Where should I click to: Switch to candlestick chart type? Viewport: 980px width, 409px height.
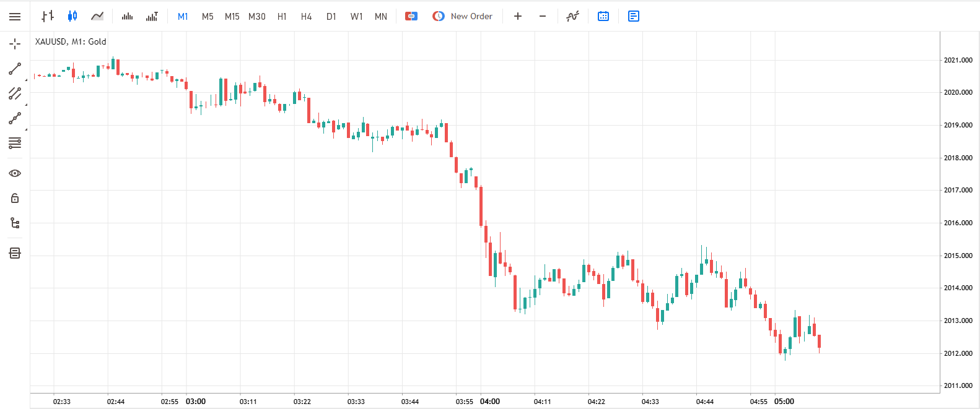click(72, 16)
